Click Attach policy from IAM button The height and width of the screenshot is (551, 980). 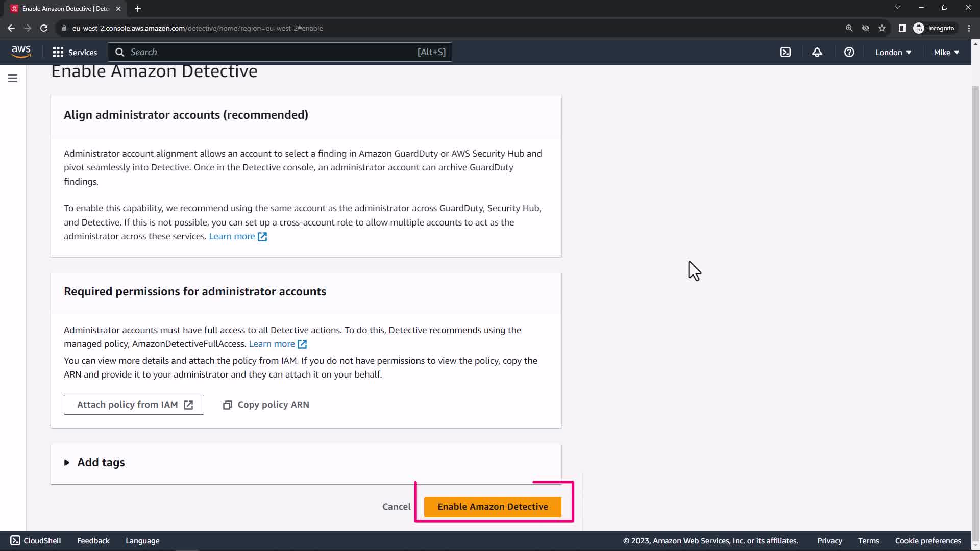pos(134,405)
